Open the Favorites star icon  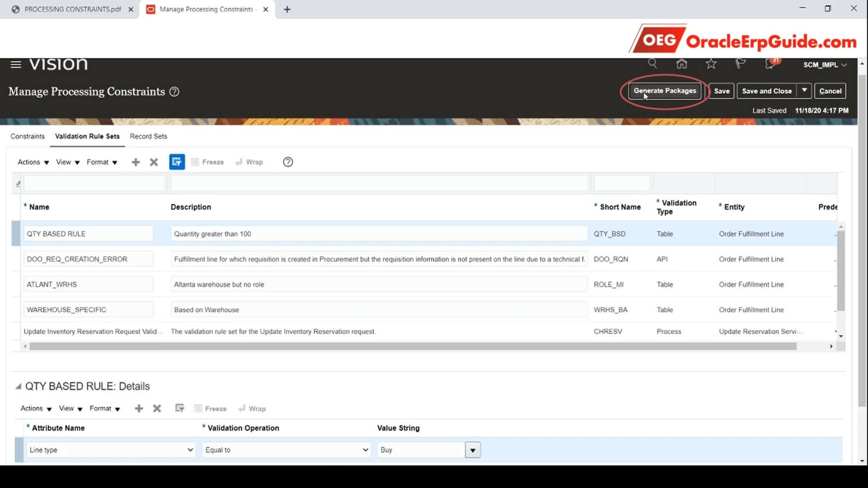(x=711, y=63)
